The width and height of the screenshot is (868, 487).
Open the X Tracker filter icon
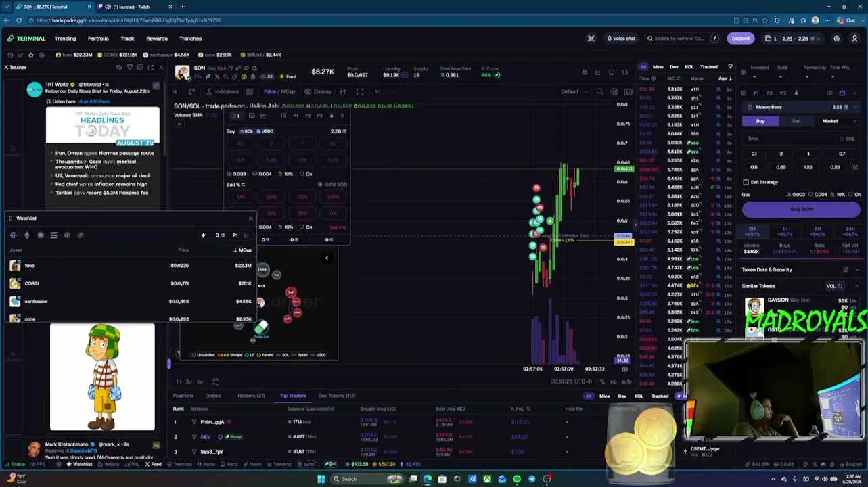[130, 67]
